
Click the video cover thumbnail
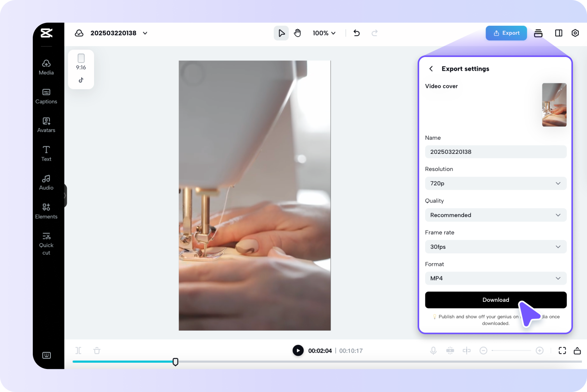tap(554, 105)
